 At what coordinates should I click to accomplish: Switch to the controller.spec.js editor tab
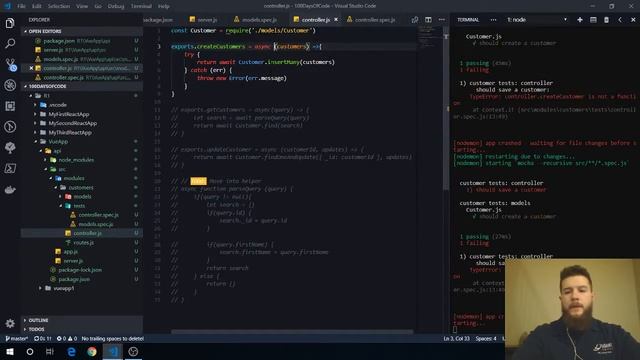click(x=371, y=20)
